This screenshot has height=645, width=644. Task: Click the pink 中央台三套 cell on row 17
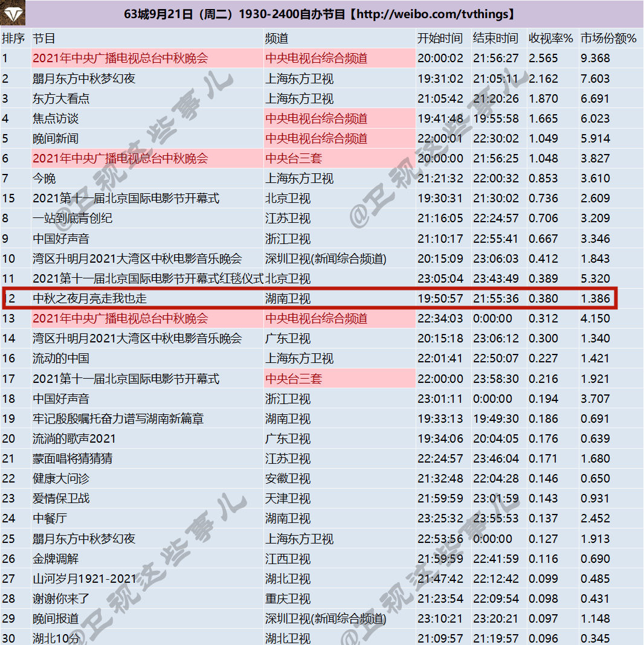pyautogui.click(x=285, y=379)
